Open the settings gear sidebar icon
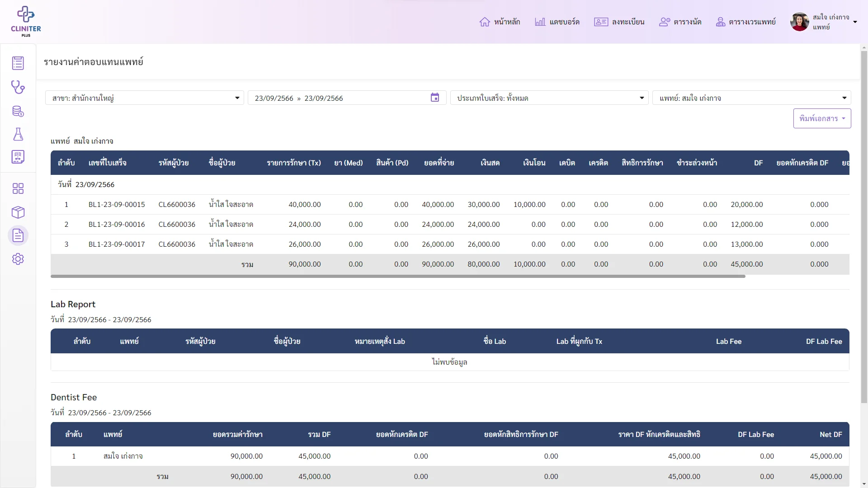868x488 pixels. coord(18,259)
